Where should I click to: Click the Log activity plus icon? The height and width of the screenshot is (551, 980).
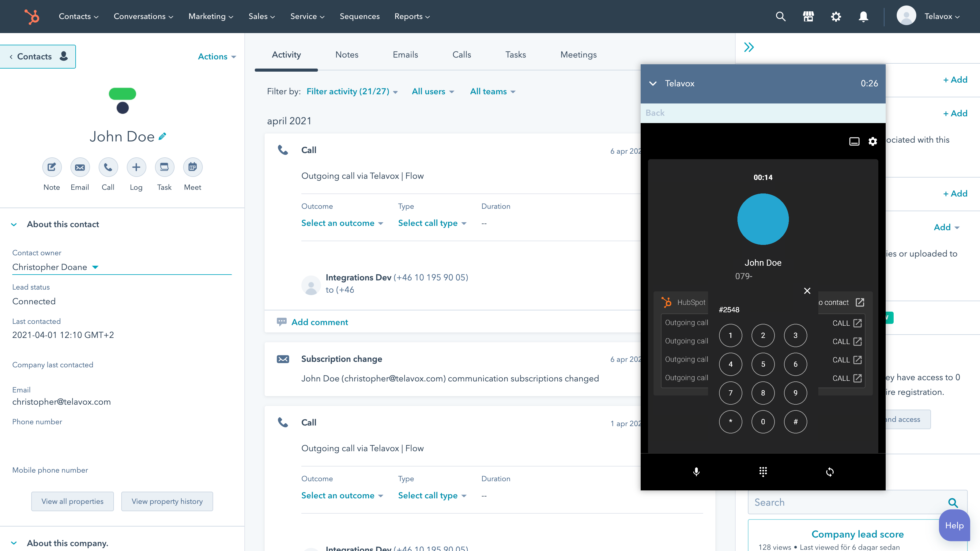click(x=136, y=167)
